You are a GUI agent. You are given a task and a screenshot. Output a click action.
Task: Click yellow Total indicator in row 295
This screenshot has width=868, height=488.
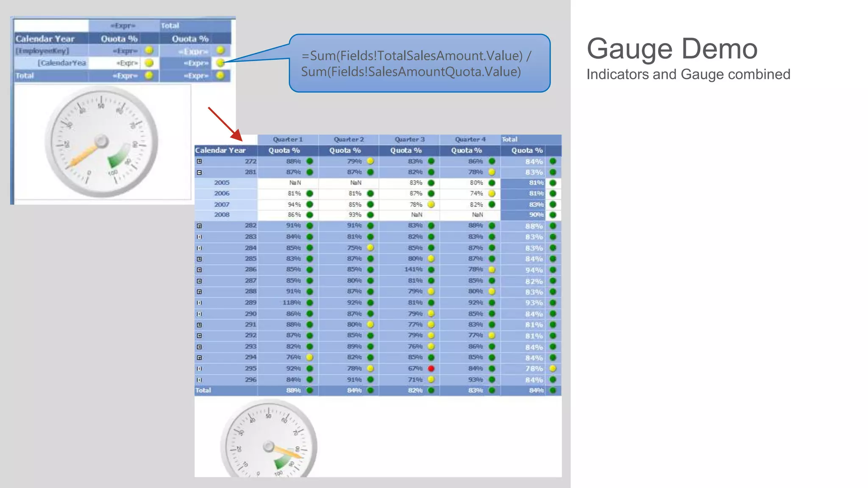pos(553,369)
